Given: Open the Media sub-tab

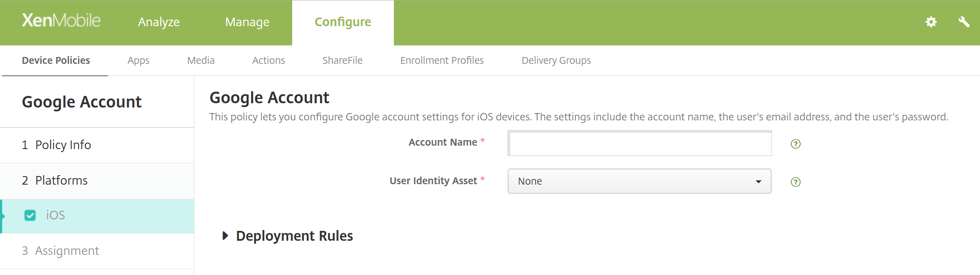Looking at the screenshot, I should 201,60.
